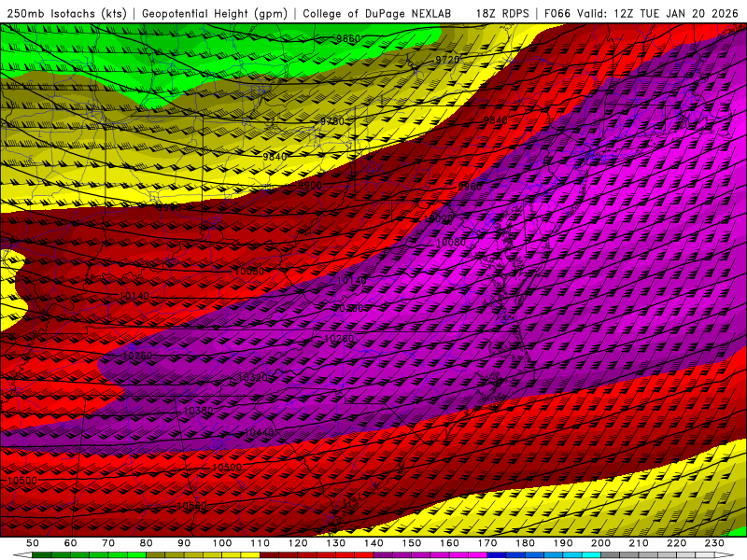Click the legend value 100
The image size is (747, 560).
[x=222, y=543]
